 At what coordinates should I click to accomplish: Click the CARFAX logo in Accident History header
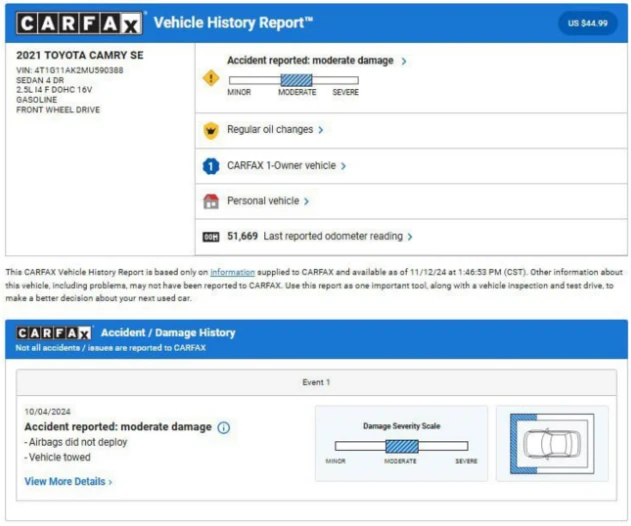pyautogui.click(x=54, y=333)
